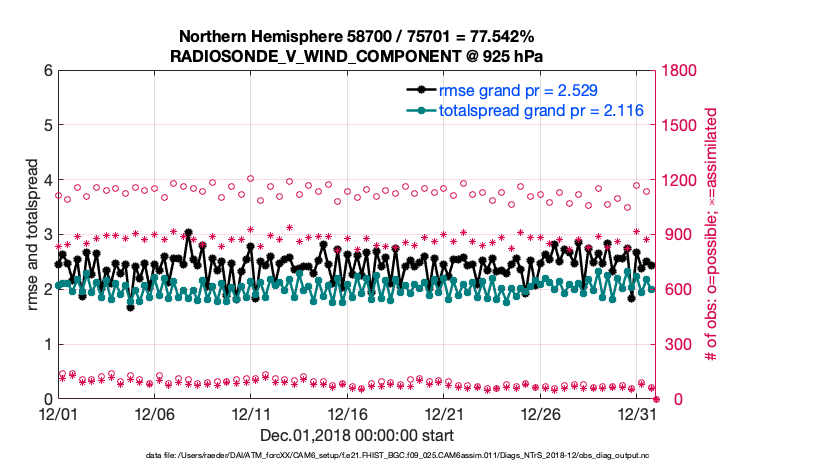Select the 'totalspread grand pr = 2.116' legend text

(x=540, y=110)
